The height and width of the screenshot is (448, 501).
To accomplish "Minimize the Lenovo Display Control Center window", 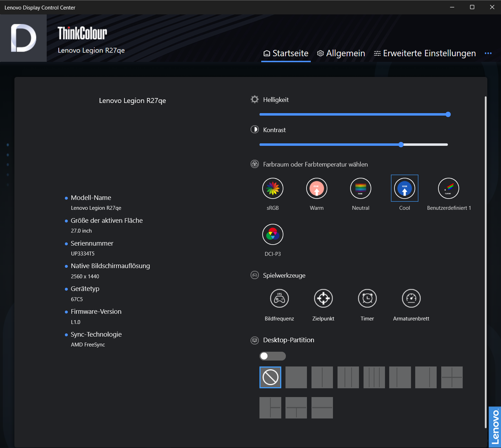I will (452, 7).
